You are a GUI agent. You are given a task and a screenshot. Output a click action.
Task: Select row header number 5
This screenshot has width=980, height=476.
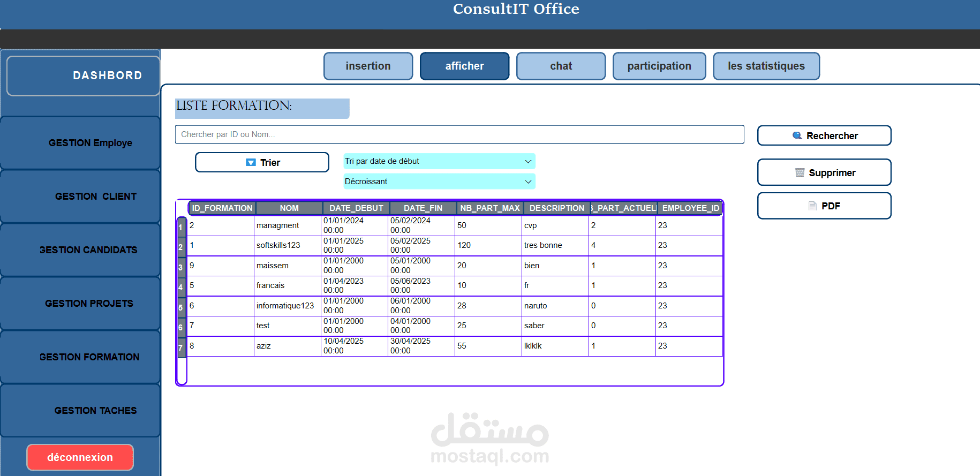182,307
